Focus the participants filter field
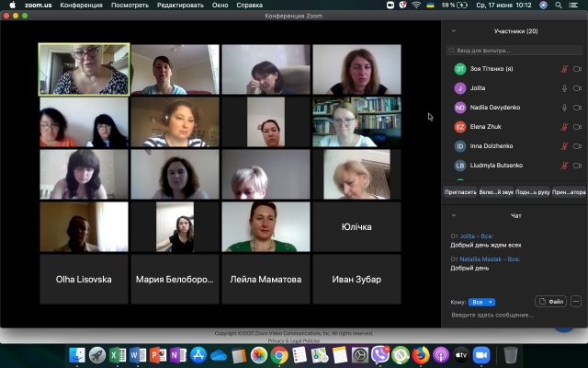Viewport: 588px width, 368px height. (x=514, y=51)
